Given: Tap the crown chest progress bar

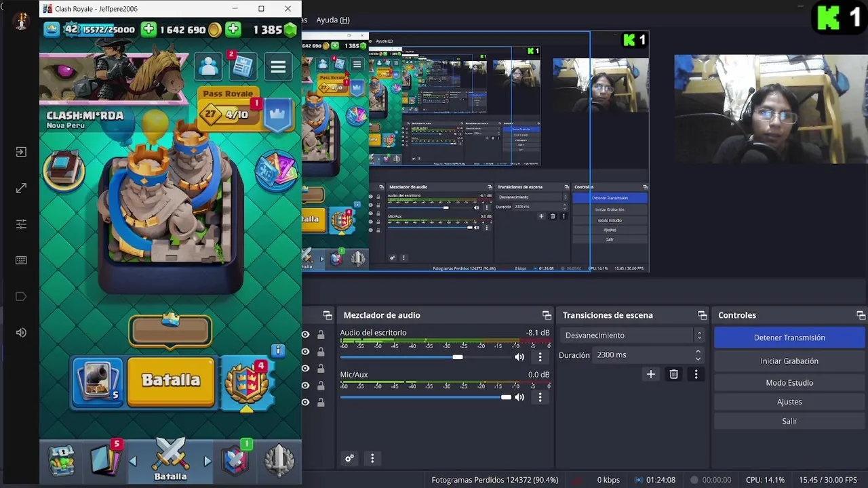Looking at the screenshot, I should (x=170, y=331).
